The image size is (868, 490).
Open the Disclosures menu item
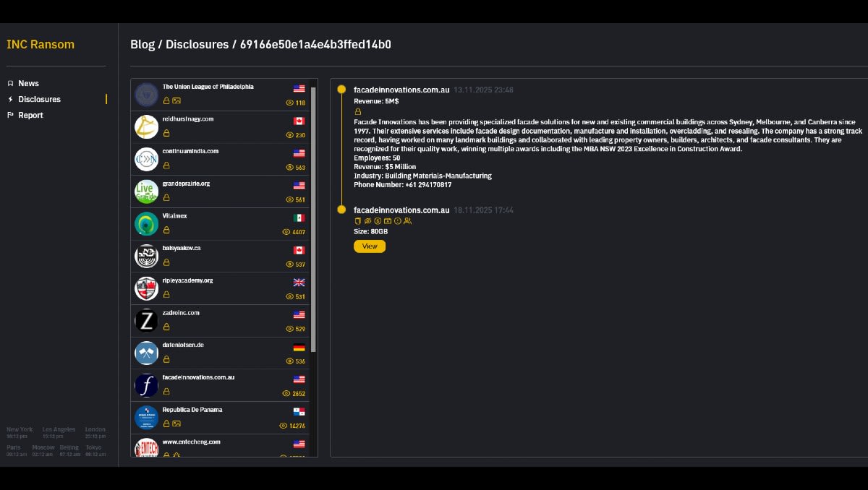point(38,99)
